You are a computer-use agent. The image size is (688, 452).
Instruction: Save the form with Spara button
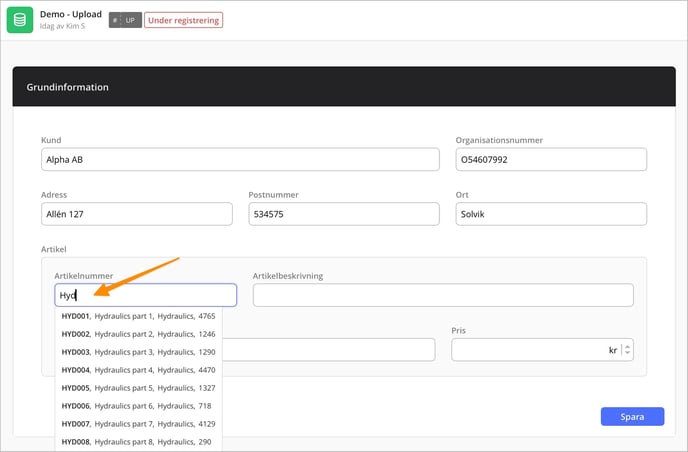click(x=632, y=416)
